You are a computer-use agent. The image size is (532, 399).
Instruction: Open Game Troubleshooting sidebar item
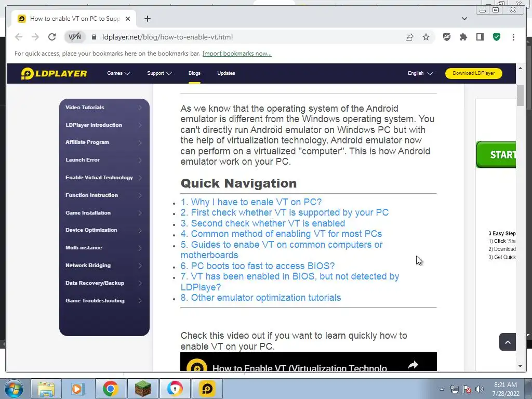coord(104,301)
